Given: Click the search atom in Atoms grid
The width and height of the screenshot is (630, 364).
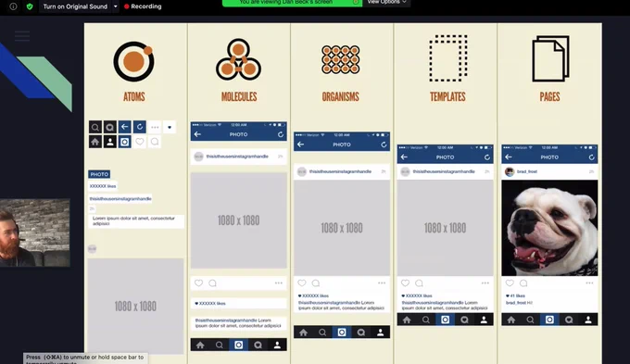Looking at the screenshot, I should click(x=95, y=128).
